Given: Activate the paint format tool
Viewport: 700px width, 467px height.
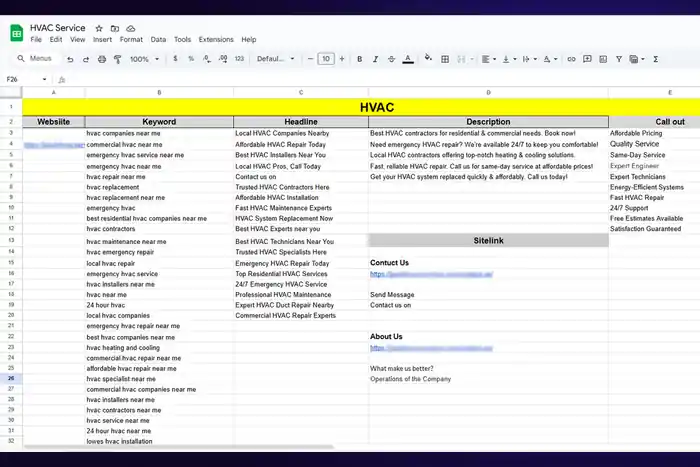Looking at the screenshot, I should [x=117, y=59].
